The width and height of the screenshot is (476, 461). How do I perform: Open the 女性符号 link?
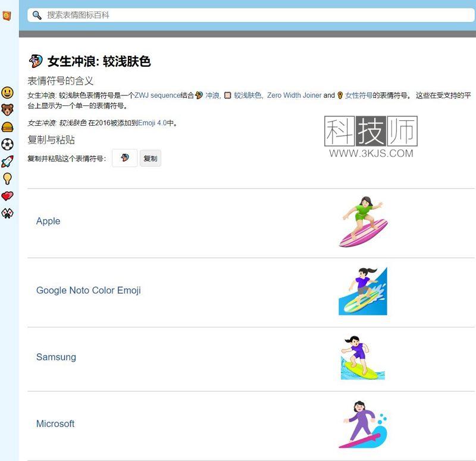[x=359, y=95]
